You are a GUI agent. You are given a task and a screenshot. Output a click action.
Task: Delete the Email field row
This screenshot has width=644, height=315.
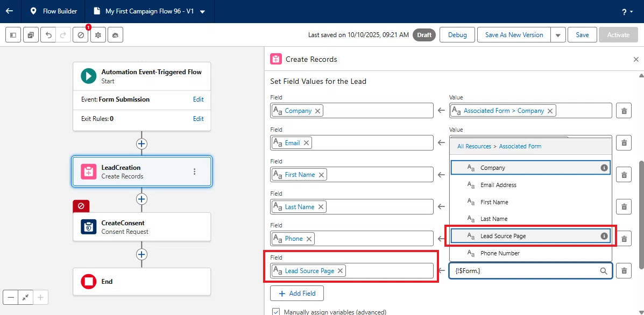point(624,143)
